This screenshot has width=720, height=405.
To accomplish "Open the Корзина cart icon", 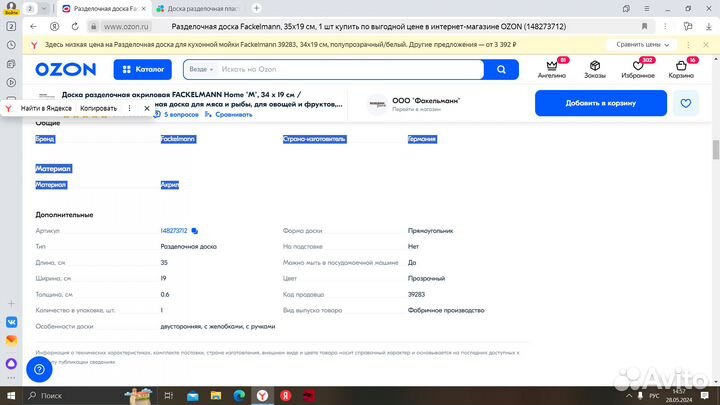I will 681,69.
